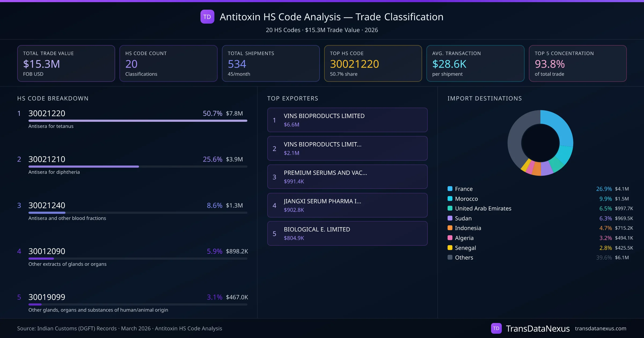Select the France blue legend swatch
The width and height of the screenshot is (644, 338).
coord(450,189)
